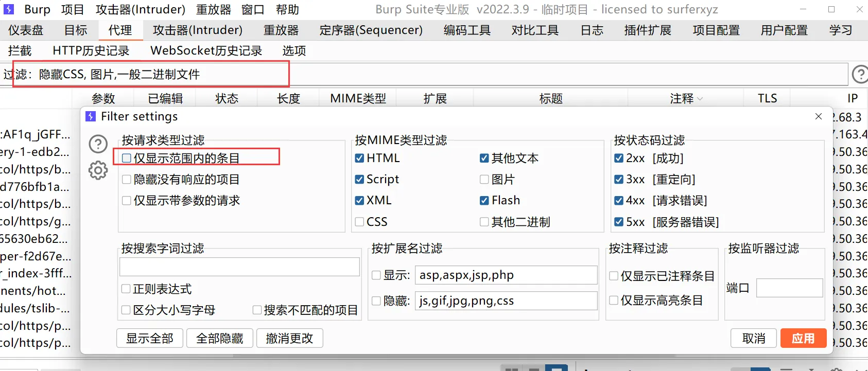Click the 应用 button
Viewport: 868px width, 371px height.
803,338
